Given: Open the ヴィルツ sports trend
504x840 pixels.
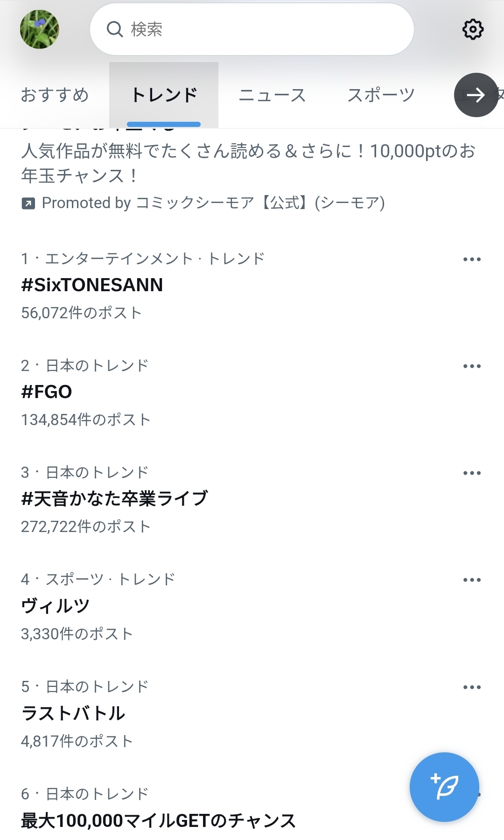Looking at the screenshot, I should coord(56,606).
